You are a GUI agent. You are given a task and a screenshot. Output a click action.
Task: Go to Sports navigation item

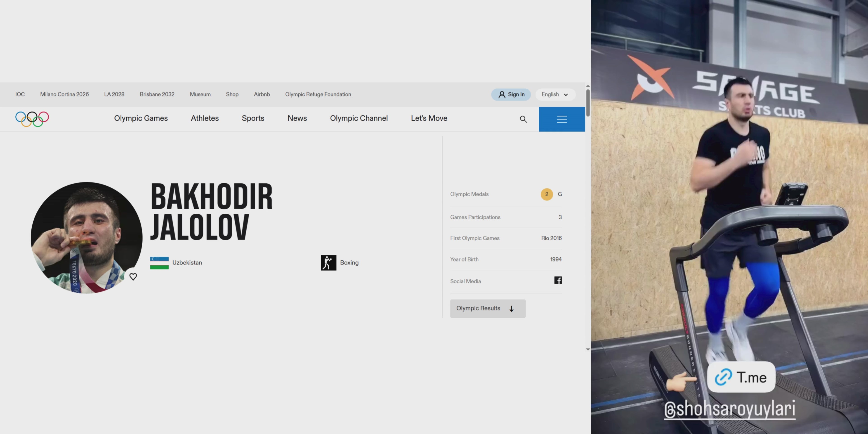[253, 118]
